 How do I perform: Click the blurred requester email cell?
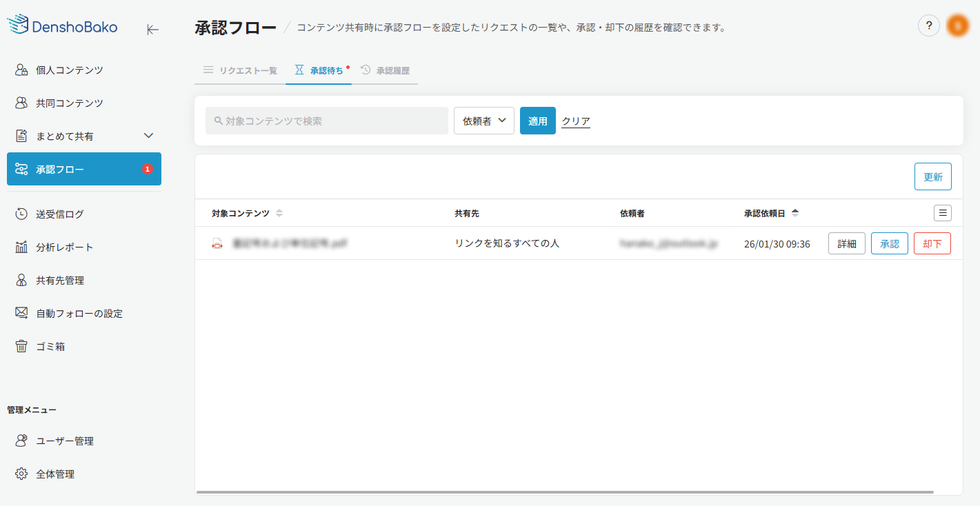669,243
